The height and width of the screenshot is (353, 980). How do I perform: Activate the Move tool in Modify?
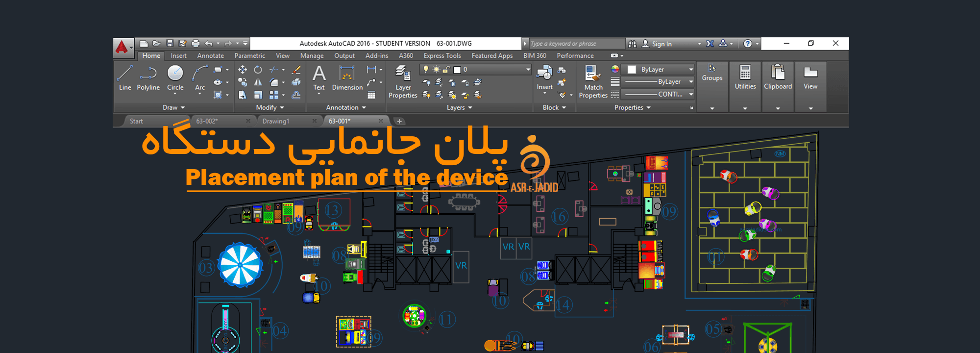click(243, 70)
